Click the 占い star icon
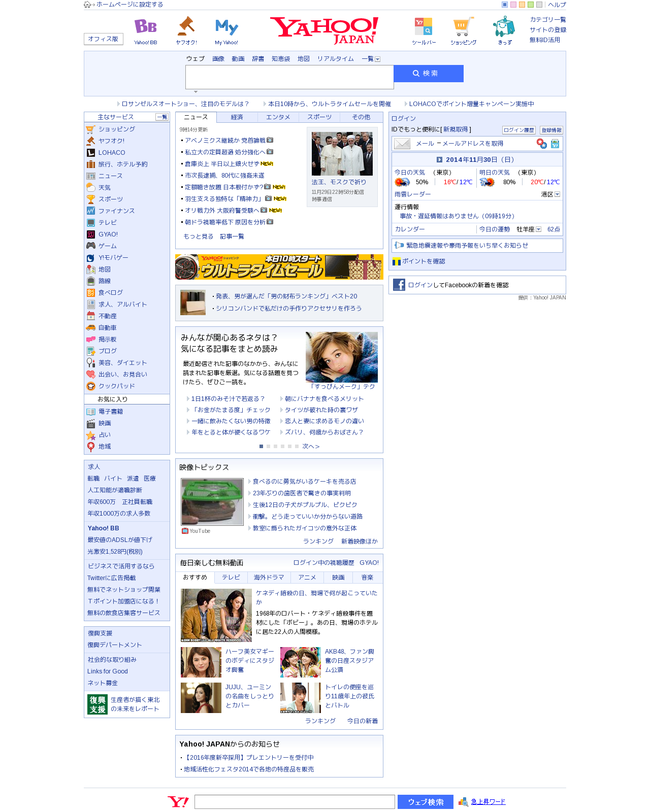This screenshot has height=812, width=650. pyautogui.click(x=91, y=435)
